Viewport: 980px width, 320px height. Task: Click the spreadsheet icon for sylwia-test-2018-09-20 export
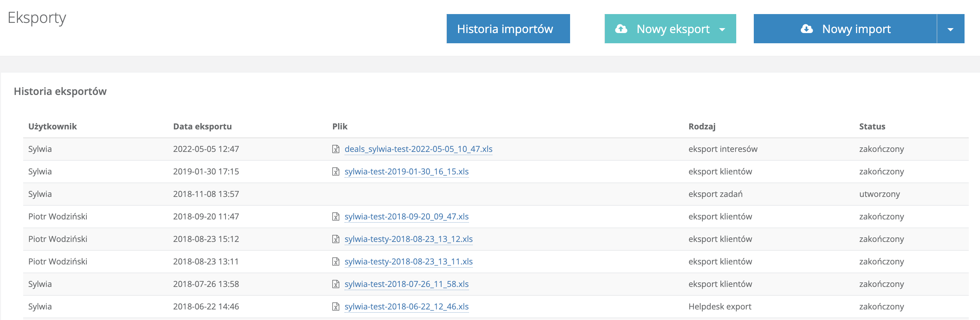(x=335, y=216)
